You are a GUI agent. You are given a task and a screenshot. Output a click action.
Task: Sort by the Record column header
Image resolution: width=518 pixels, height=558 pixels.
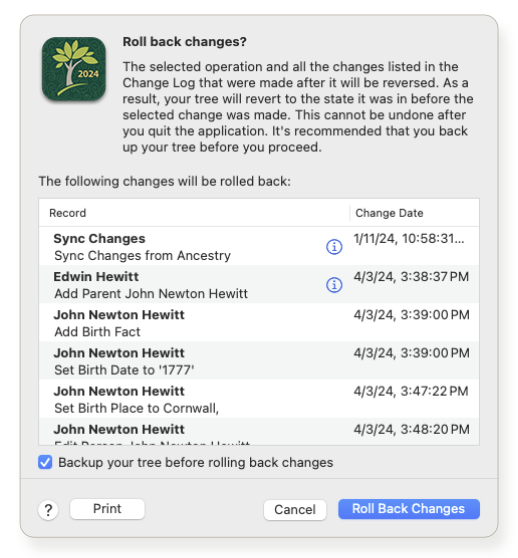pos(194,213)
